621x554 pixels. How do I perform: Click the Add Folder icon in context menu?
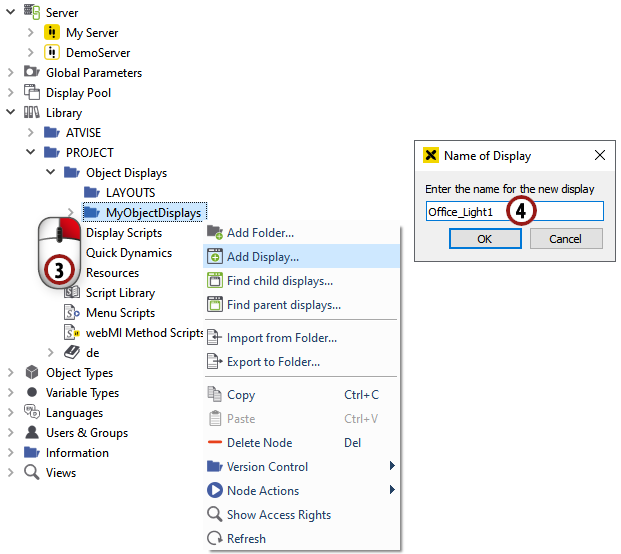pyautogui.click(x=214, y=233)
